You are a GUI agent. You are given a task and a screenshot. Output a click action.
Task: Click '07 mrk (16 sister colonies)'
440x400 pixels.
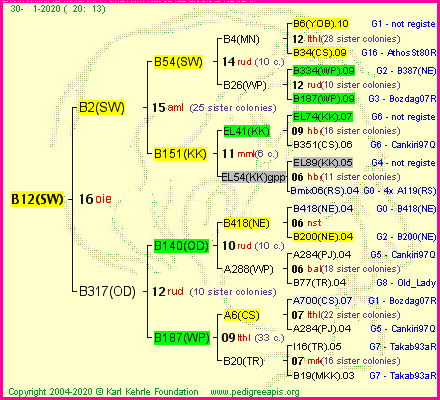coord(346,361)
